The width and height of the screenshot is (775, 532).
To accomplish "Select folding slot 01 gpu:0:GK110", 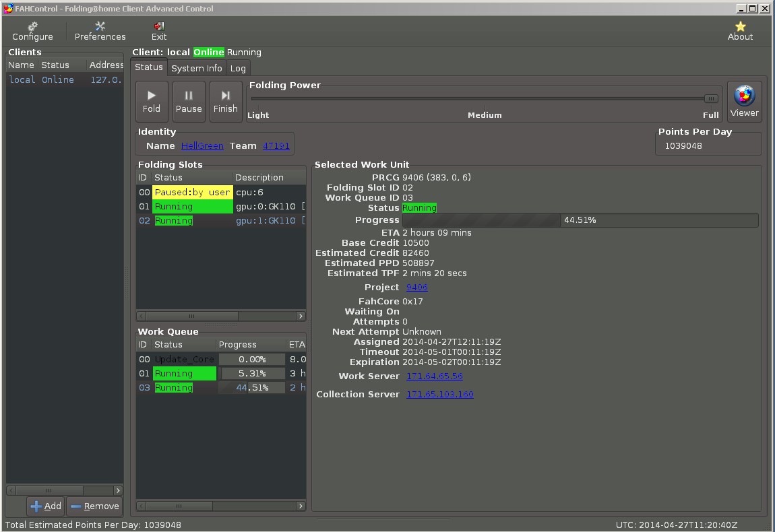I will 221,207.
